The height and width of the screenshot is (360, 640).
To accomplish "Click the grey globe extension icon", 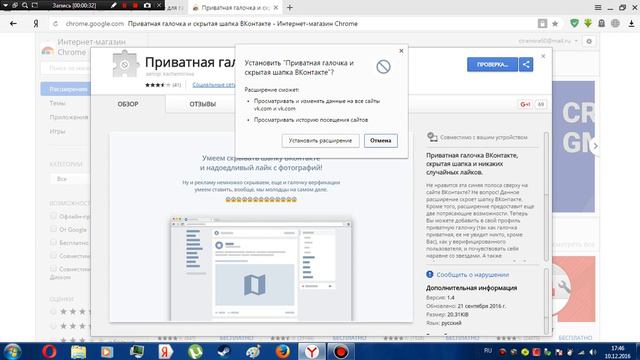I will point(615,23).
